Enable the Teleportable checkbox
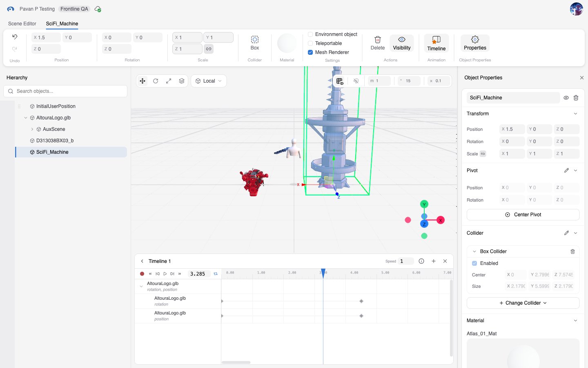 point(310,43)
